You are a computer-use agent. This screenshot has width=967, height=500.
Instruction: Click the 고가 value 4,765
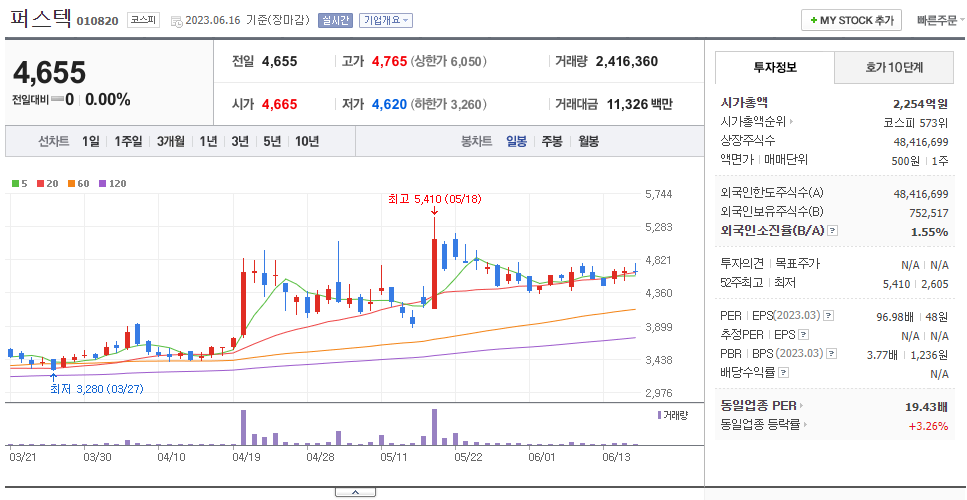(x=389, y=61)
